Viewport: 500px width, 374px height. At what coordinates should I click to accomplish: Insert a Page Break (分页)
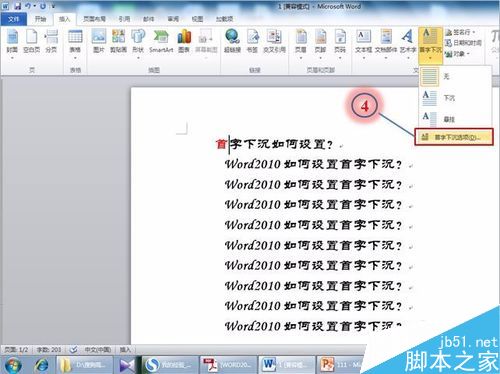[x=51, y=42]
